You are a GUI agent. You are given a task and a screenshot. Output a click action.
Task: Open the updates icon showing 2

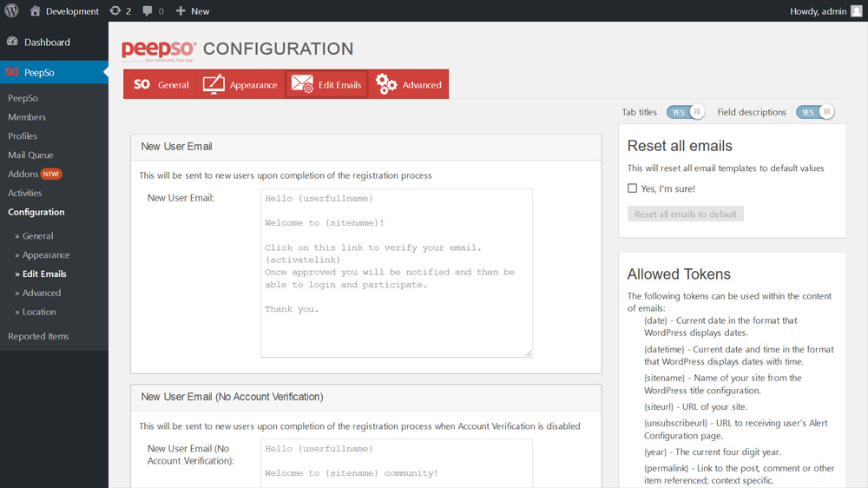[115, 10]
